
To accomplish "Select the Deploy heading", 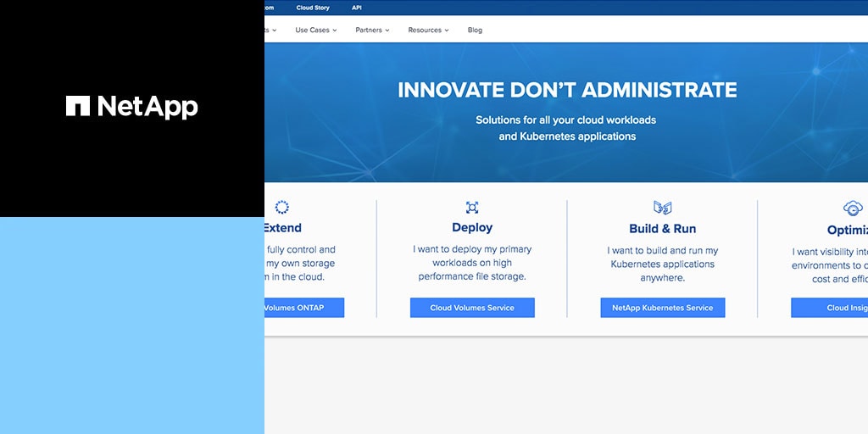I will [472, 227].
